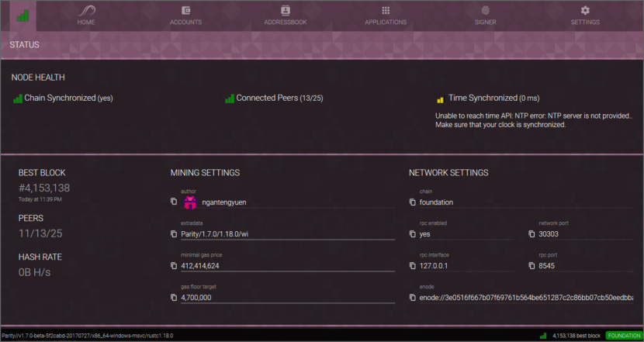Open the status signal bars tab
Image resolution: width=644 pixels, height=342 pixels.
pos(23,16)
